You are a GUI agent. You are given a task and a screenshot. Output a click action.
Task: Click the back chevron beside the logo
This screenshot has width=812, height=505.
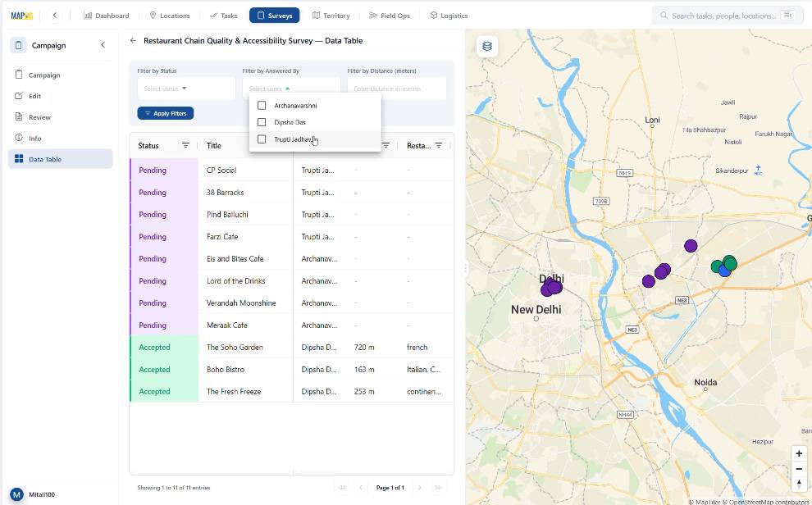click(x=55, y=16)
